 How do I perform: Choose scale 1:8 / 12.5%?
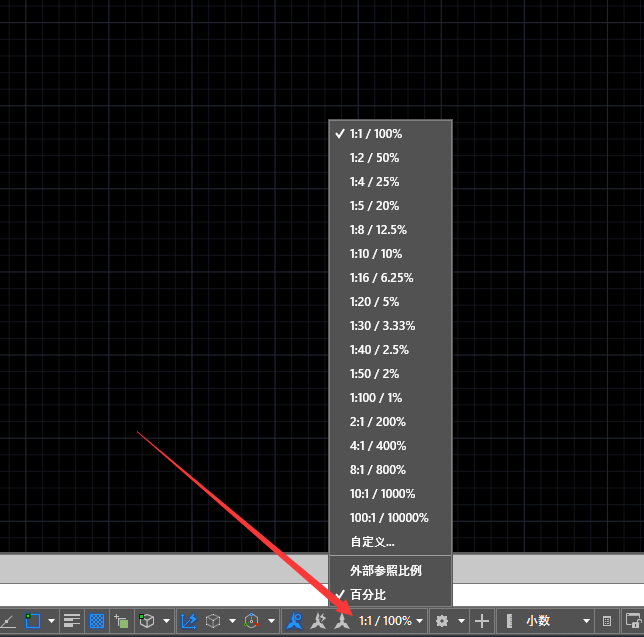390,230
